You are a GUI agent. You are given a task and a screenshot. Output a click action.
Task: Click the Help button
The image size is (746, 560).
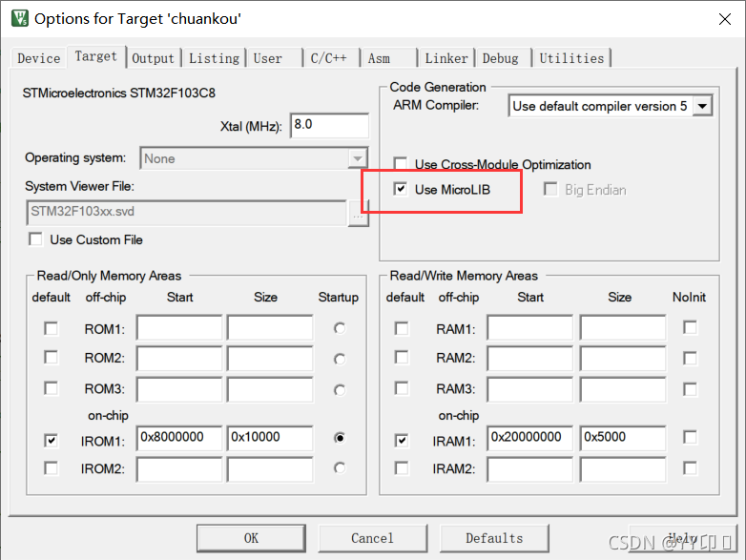click(683, 538)
